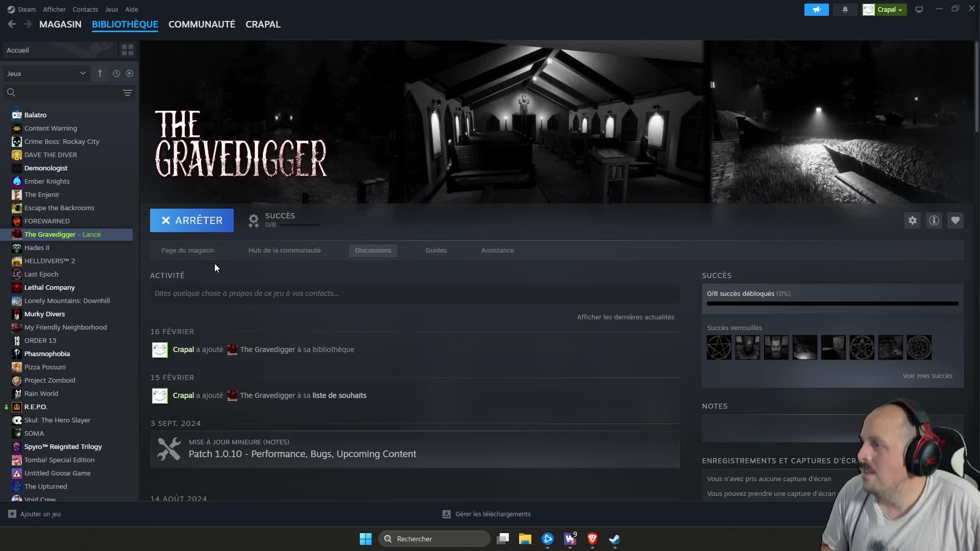This screenshot has height=551, width=980.
Task: Click the wrench patch notes icon
Action: 168,449
